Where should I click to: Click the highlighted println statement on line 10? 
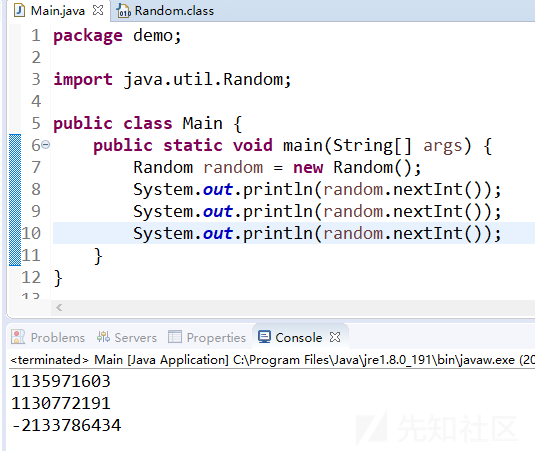[x=317, y=233]
